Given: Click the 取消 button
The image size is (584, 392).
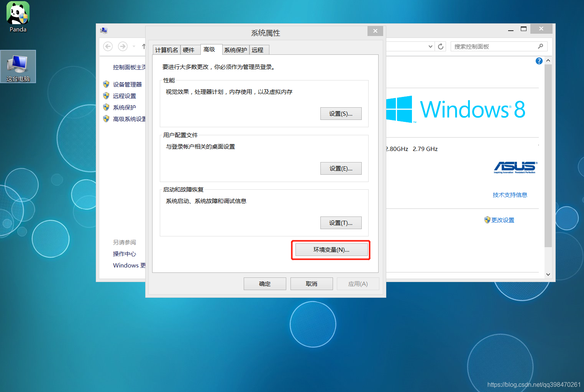Looking at the screenshot, I should 312,284.
